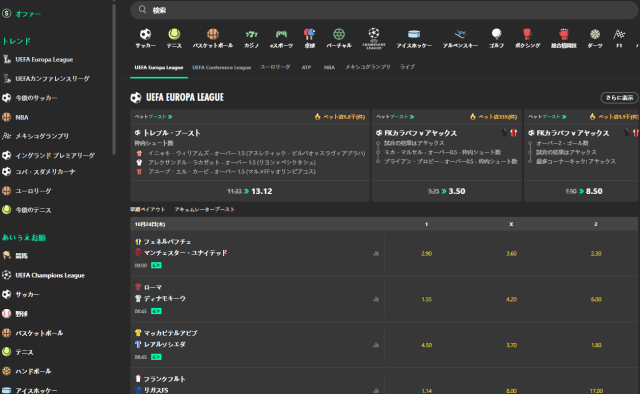Select boosted odds 3.50 for Qarabag v Ajax
The height and width of the screenshot is (394, 640).
tap(447, 191)
